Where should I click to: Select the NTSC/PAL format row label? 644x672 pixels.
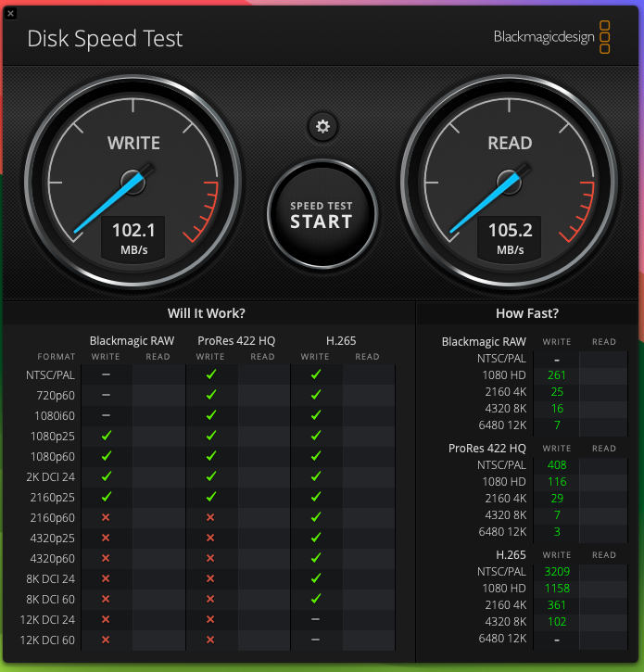click(50, 375)
